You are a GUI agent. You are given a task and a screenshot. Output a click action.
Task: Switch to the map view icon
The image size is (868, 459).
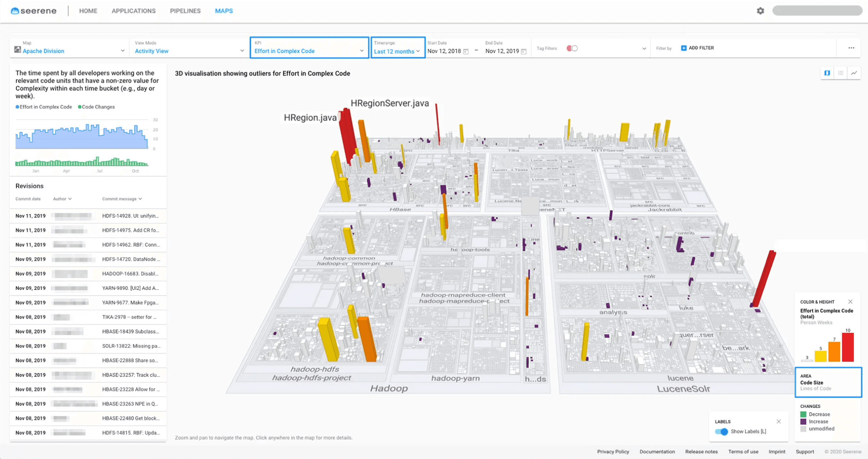tap(827, 73)
